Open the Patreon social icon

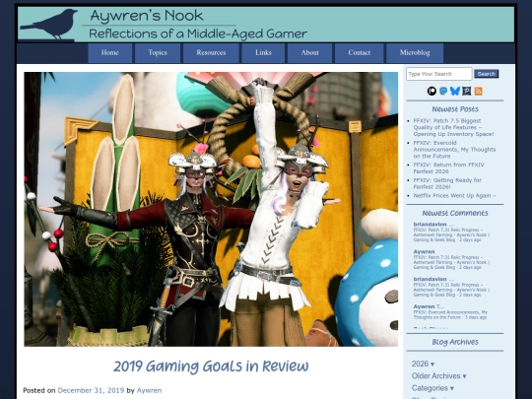(432, 91)
